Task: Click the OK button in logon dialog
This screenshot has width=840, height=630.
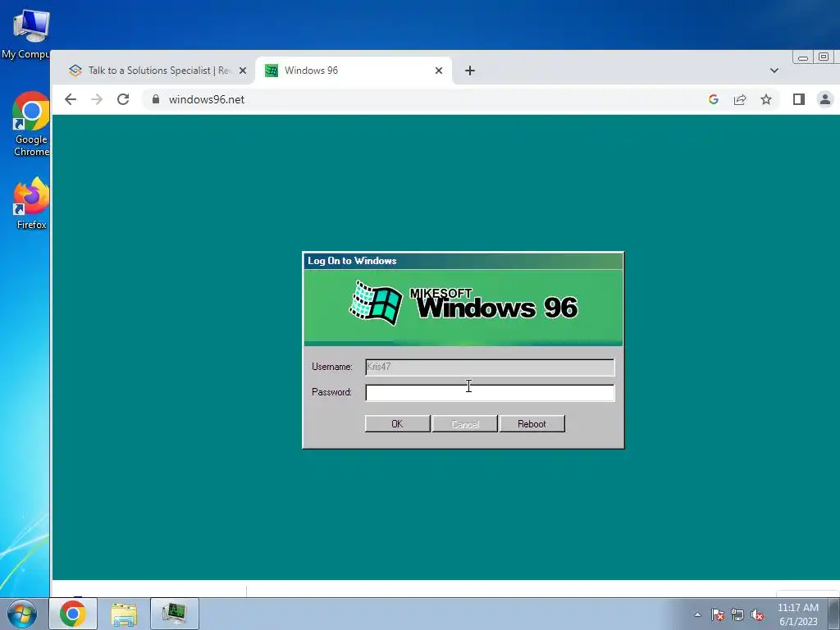Action: (397, 424)
